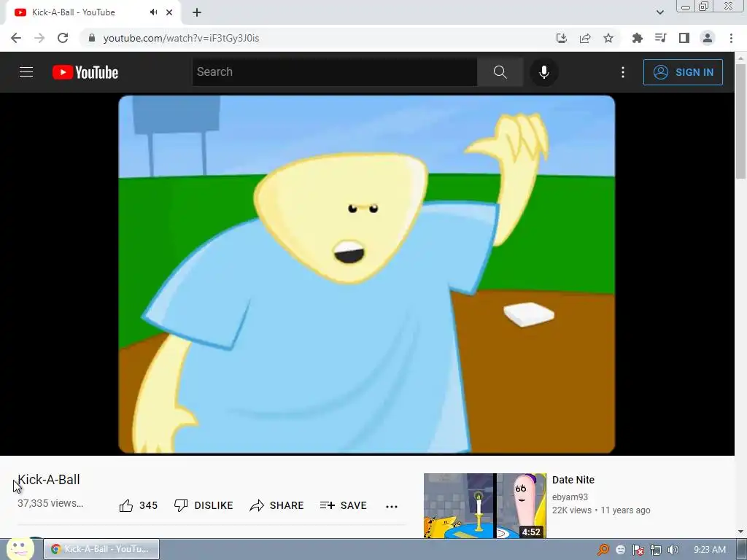The image size is (747, 560).
Task: Reload the current page
Action: (x=63, y=38)
